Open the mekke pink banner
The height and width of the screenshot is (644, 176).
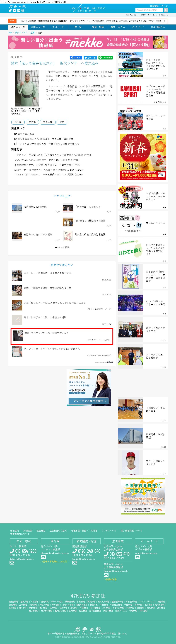coord(88,42)
